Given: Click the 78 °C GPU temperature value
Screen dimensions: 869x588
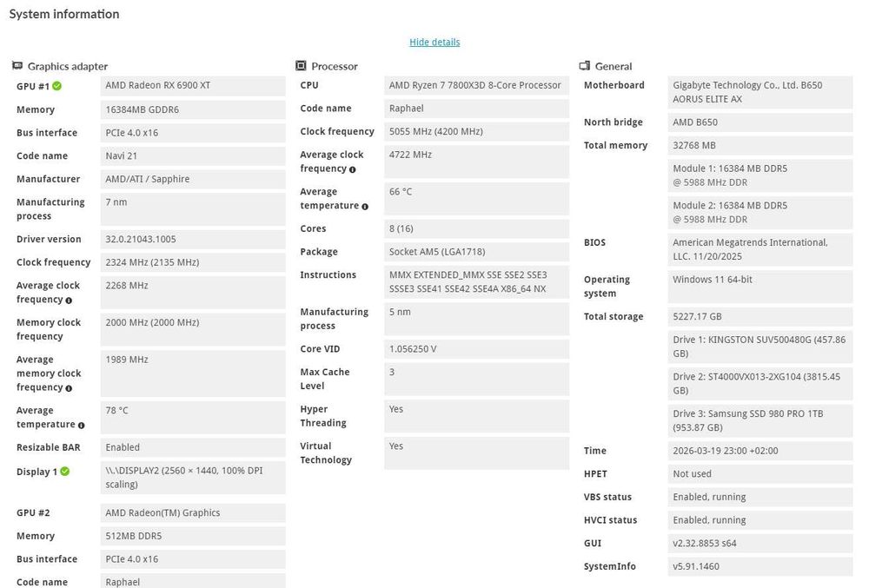Looking at the screenshot, I should pos(193,418).
